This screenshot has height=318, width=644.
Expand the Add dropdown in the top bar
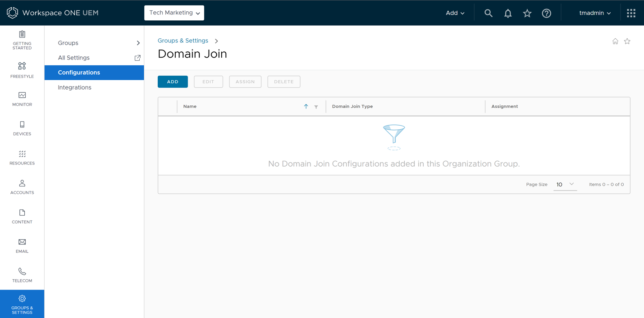[x=454, y=13]
